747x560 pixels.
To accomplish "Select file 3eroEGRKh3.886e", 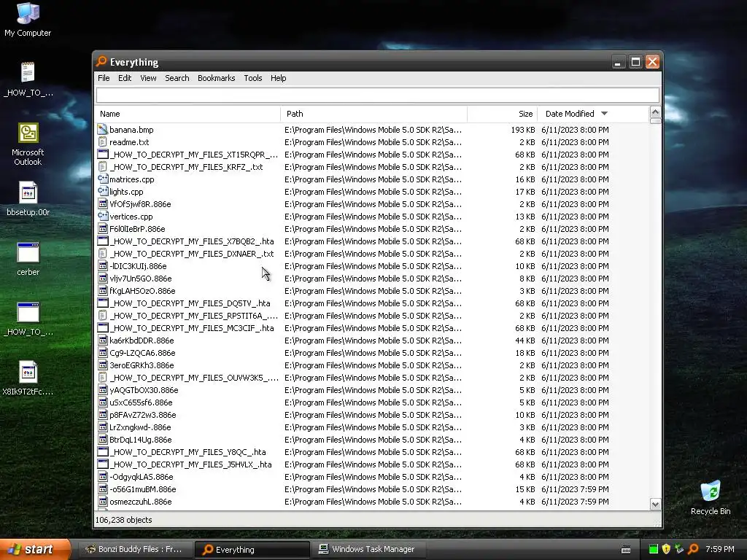I will tap(142, 365).
